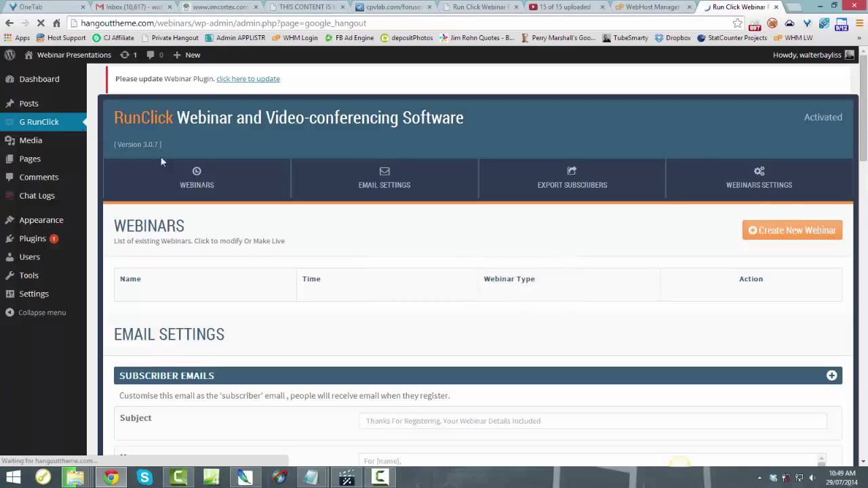Image resolution: width=868 pixels, height=488 pixels.
Task: Click the Name column header
Action: pyautogui.click(x=130, y=279)
